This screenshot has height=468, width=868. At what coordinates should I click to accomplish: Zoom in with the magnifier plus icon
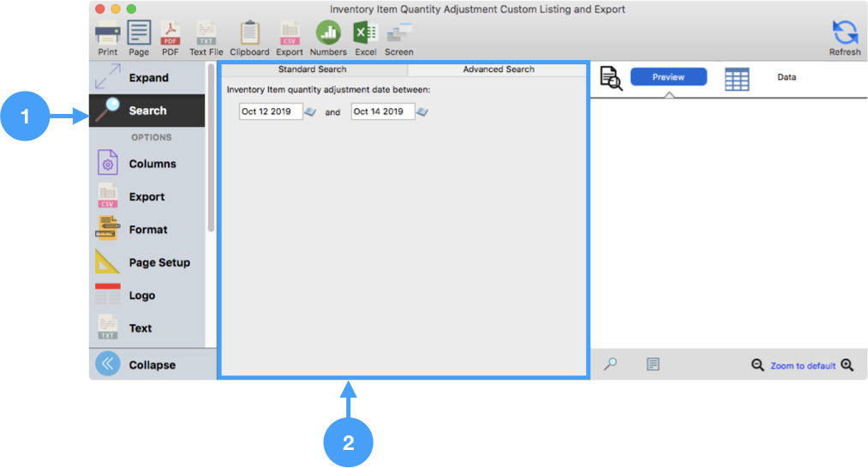(847, 365)
